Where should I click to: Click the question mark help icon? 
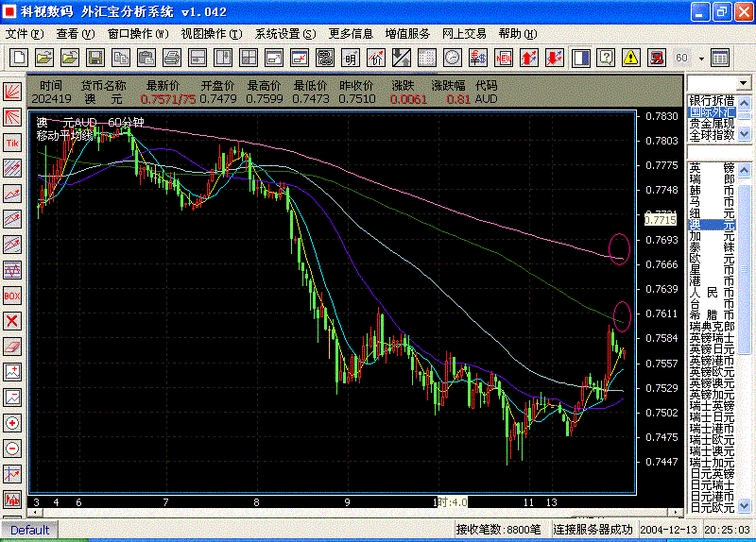click(606, 58)
